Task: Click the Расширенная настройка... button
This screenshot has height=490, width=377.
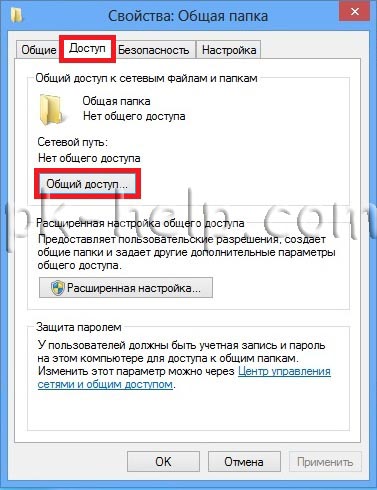Action: [126, 288]
